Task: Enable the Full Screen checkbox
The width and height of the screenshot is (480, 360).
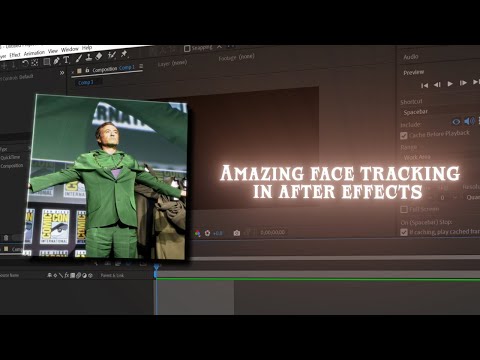Action: point(404,209)
